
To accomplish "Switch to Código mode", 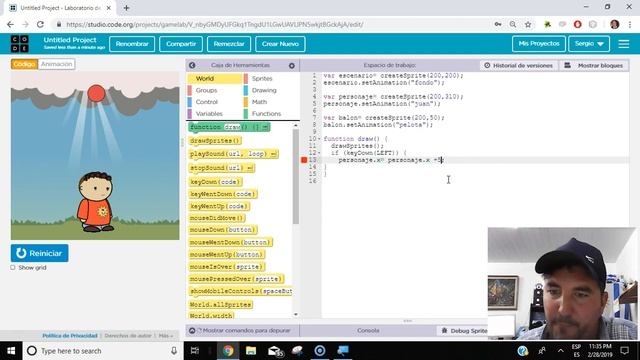I will (x=24, y=64).
